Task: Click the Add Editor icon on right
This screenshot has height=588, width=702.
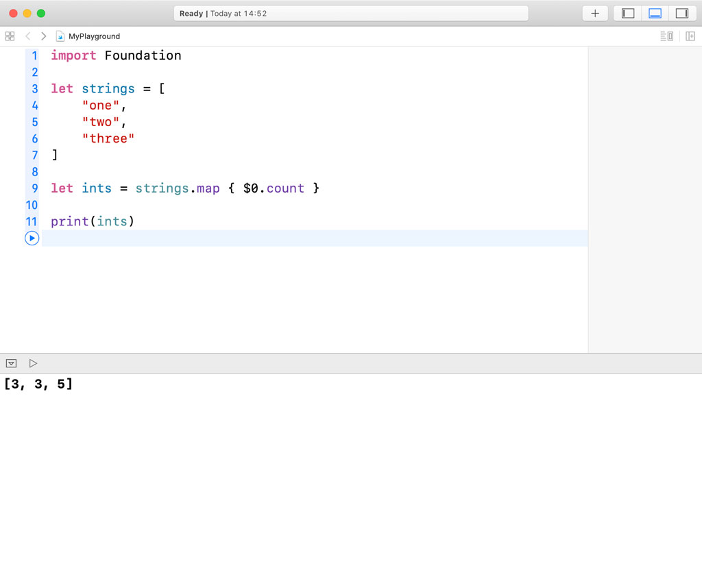Action: click(x=692, y=36)
